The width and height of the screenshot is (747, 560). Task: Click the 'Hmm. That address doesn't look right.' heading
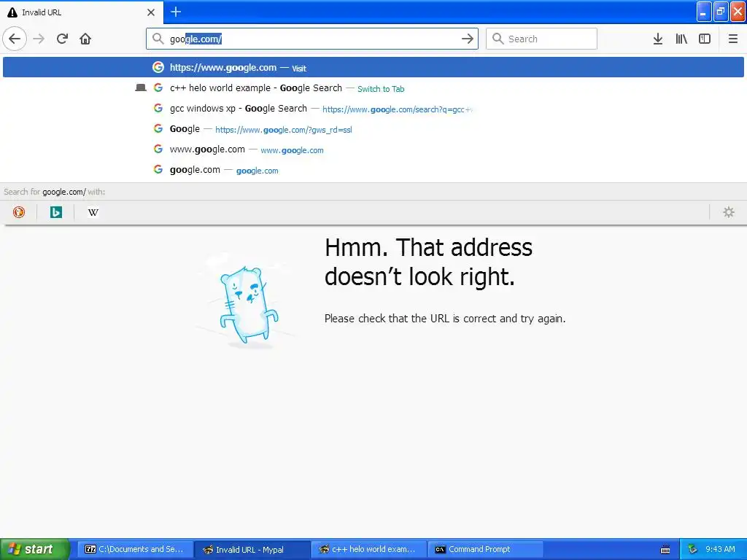(428, 262)
